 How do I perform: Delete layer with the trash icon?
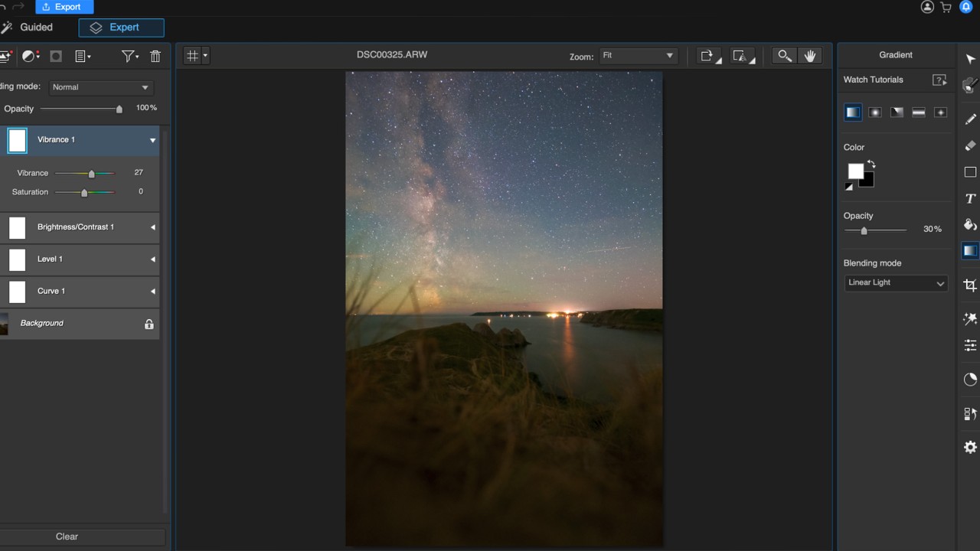click(x=155, y=56)
